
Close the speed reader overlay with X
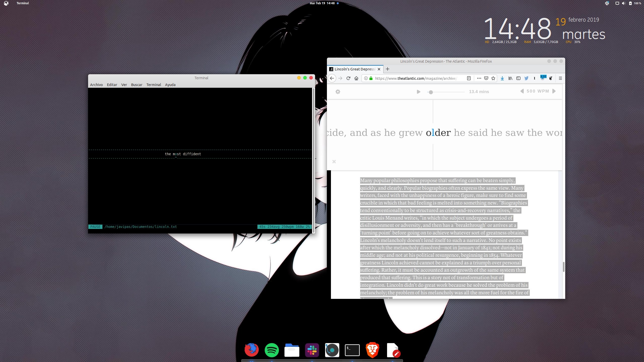(x=334, y=162)
